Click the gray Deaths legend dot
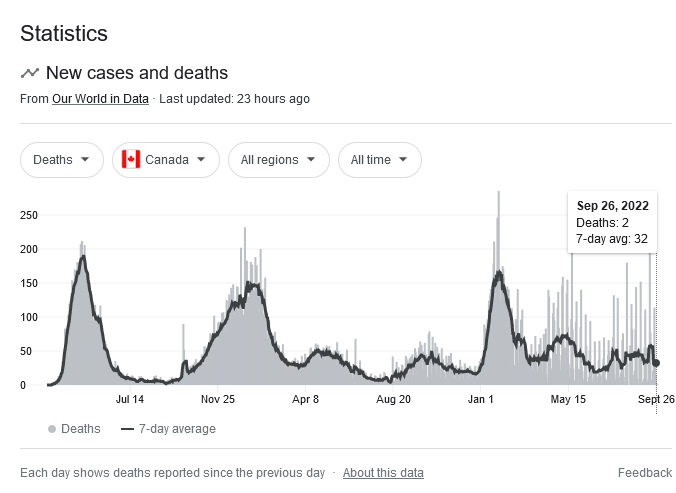Viewport: 676px width, 493px height. click(51, 429)
